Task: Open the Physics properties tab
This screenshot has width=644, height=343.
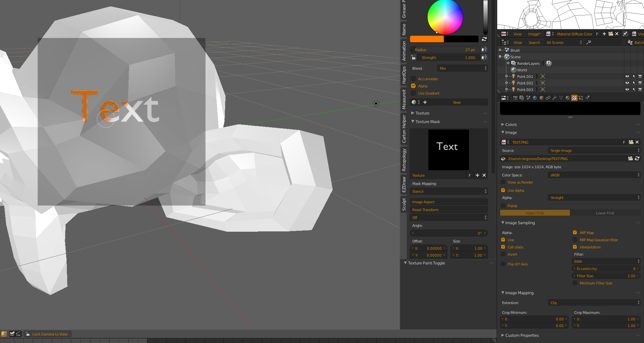Action: [587, 98]
